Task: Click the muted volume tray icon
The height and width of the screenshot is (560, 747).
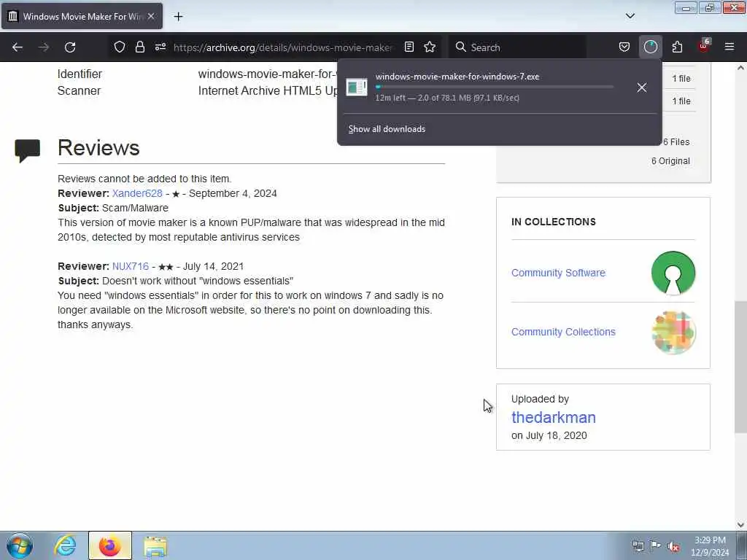Action: 673,546
